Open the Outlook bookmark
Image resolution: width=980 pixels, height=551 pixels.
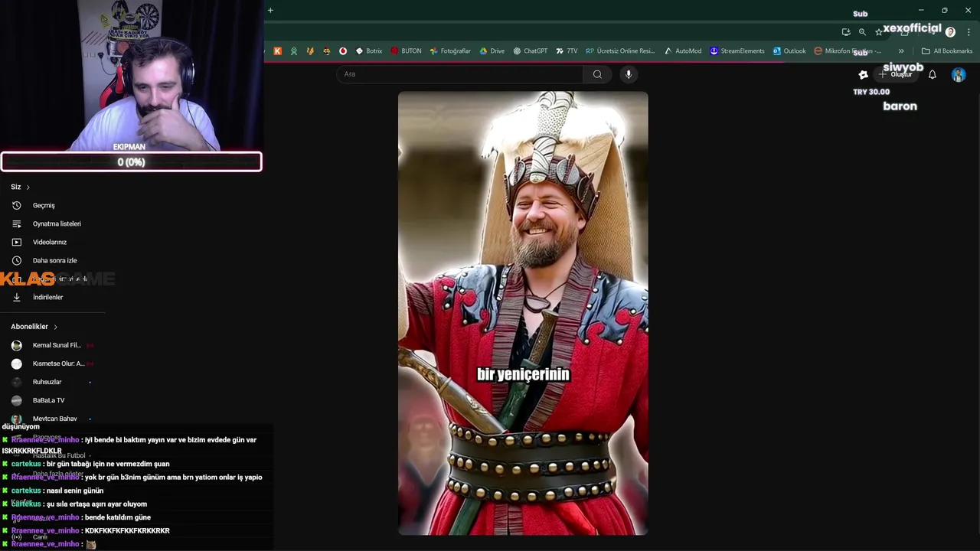click(x=789, y=51)
